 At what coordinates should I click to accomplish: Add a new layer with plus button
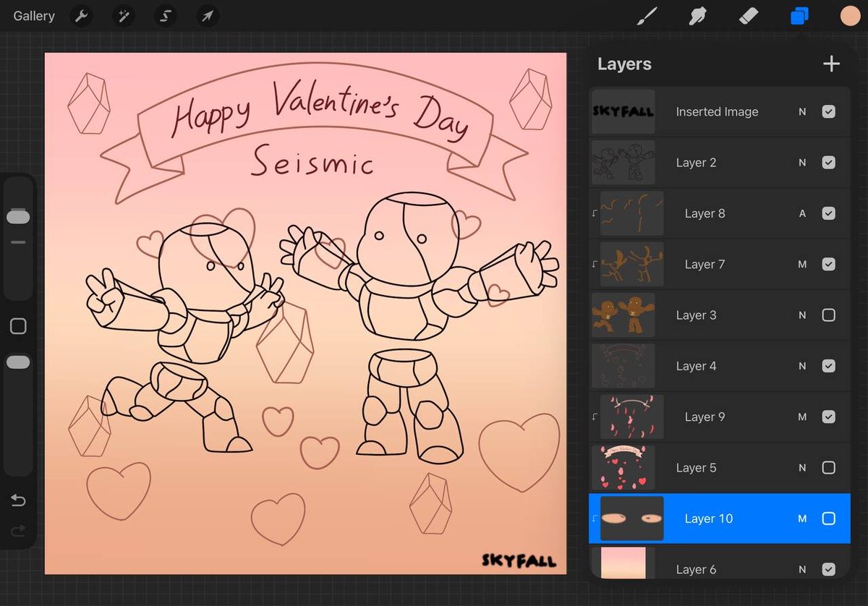click(x=831, y=64)
